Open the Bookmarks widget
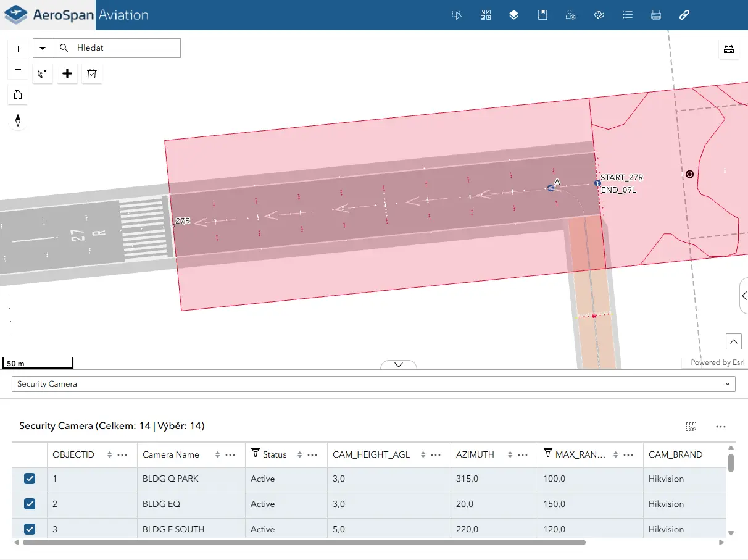This screenshot has height=560, width=748. [542, 15]
